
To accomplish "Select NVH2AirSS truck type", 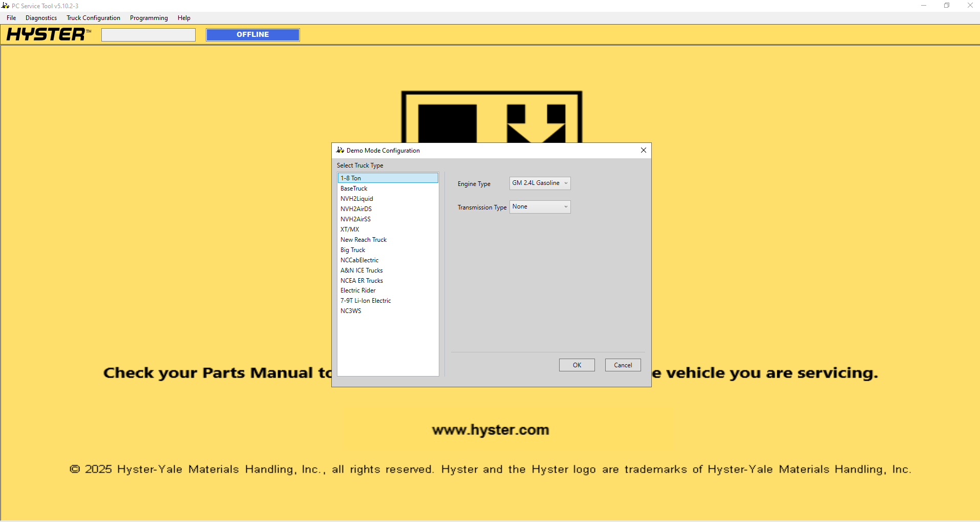I will click(x=388, y=219).
